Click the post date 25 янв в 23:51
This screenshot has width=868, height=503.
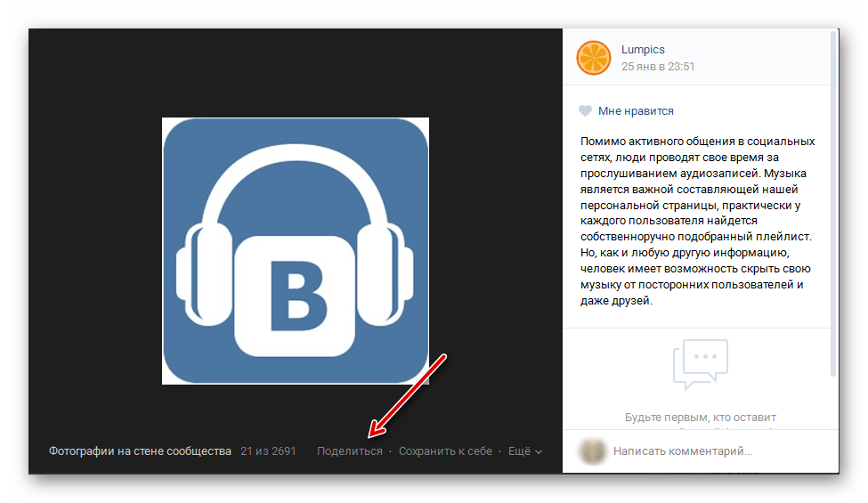pyautogui.click(x=658, y=67)
